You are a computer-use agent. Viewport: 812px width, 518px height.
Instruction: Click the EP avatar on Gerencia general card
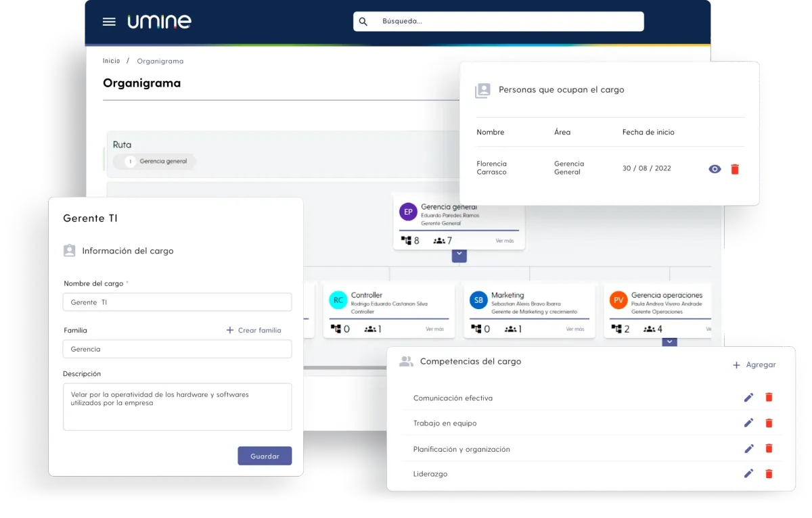pyautogui.click(x=408, y=212)
